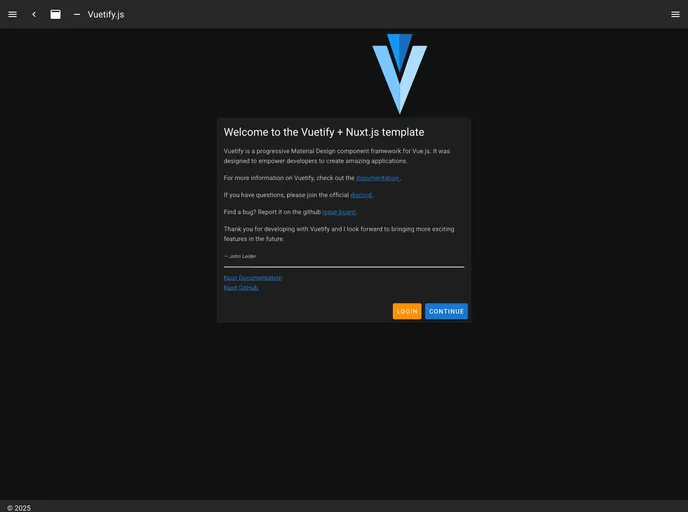Open the official discord link
Viewport: 688px width, 512px height.
click(361, 195)
